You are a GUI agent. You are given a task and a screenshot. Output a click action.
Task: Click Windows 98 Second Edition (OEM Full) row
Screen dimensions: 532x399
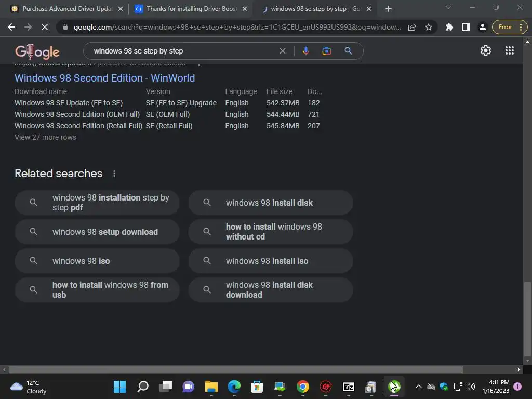(167, 114)
